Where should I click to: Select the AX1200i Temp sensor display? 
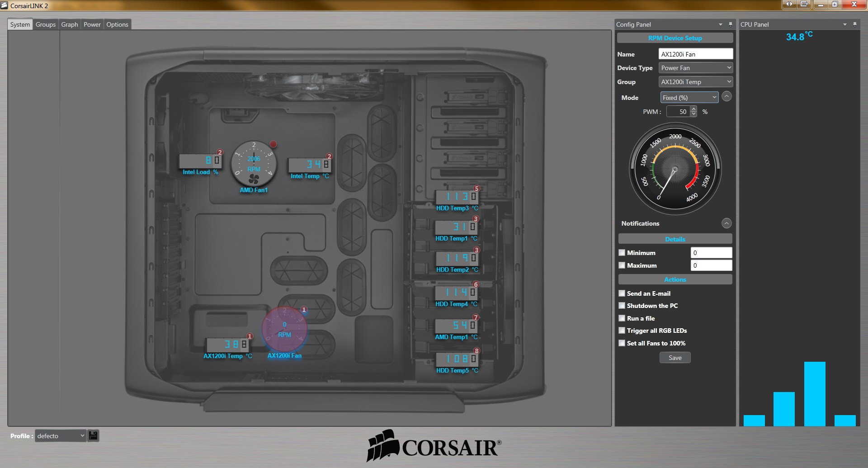coord(227,345)
